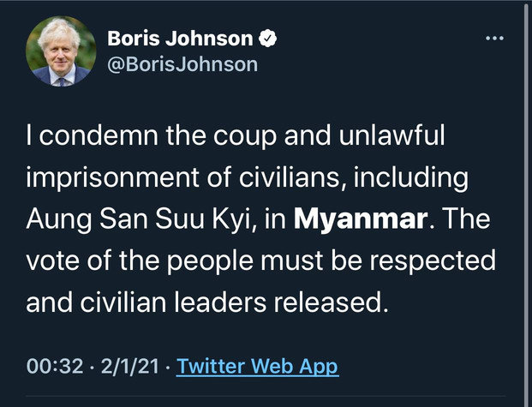Click the vertical scrollbar on the right edge
The image size is (532, 407).
[527, 204]
